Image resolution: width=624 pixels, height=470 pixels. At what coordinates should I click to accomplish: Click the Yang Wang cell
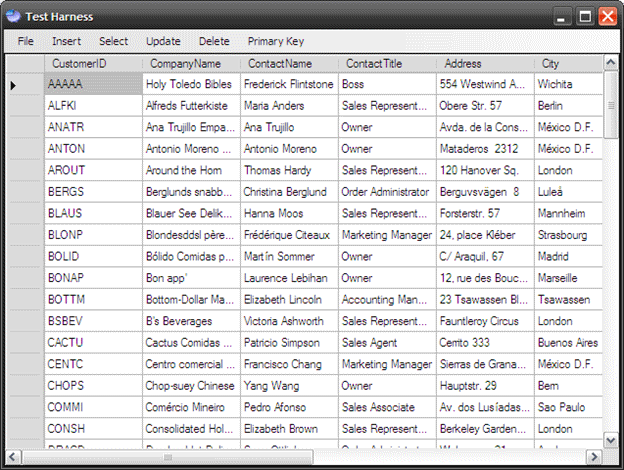[289, 385]
